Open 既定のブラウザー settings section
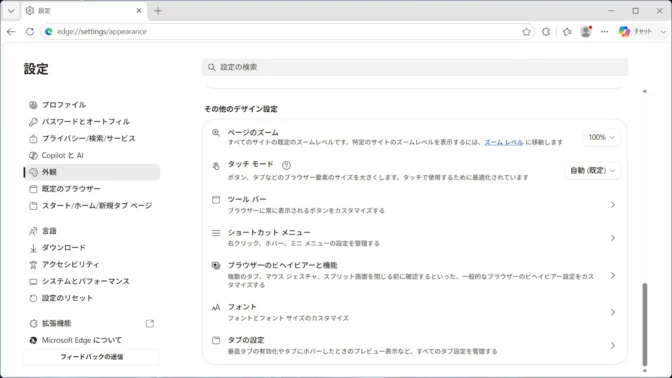Viewport: 672px width, 378px height. click(92, 189)
